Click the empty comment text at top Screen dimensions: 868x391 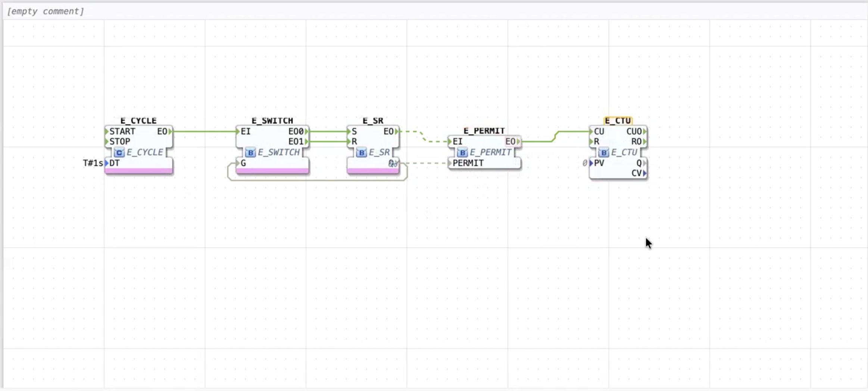coord(46,11)
